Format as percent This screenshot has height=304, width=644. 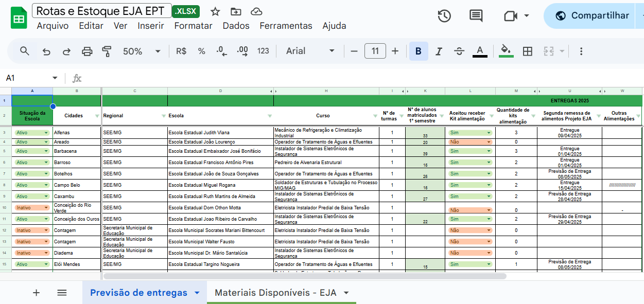pyautogui.click(x=202, y=51)
